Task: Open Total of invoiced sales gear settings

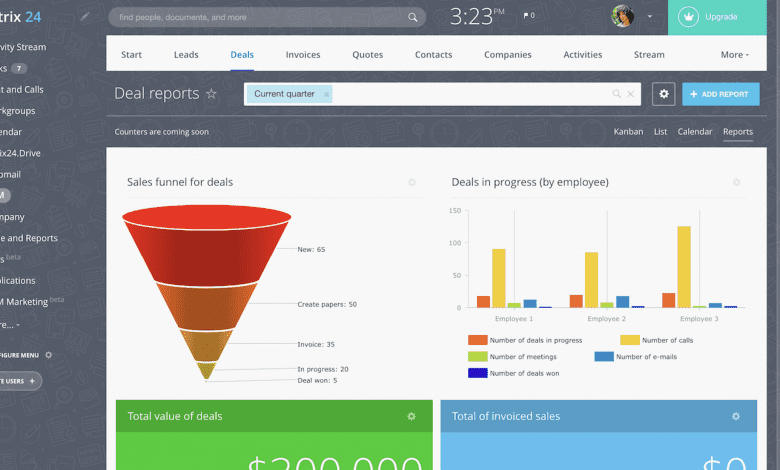Action: tap(736, 416)
